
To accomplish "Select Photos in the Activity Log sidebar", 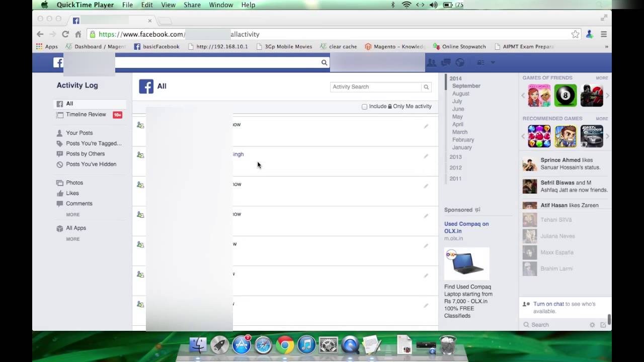I will click(74, 183).
